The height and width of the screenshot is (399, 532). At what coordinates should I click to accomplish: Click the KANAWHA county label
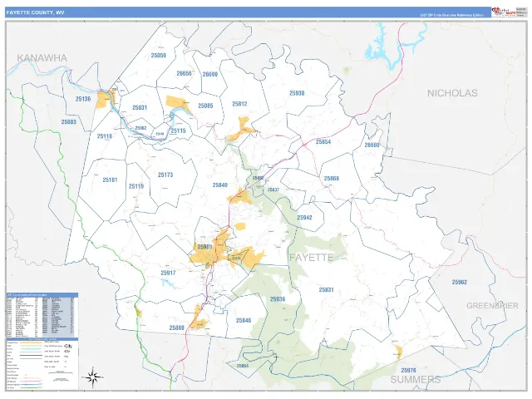point(42,58)
